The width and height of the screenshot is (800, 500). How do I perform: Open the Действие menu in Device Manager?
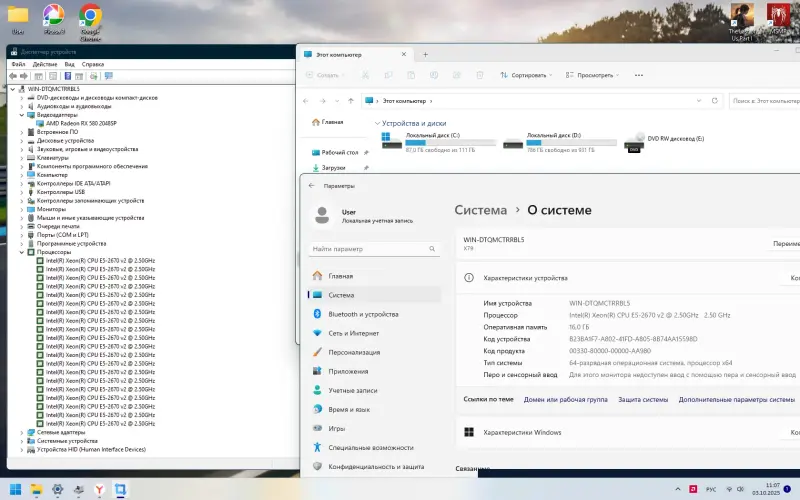43,64
